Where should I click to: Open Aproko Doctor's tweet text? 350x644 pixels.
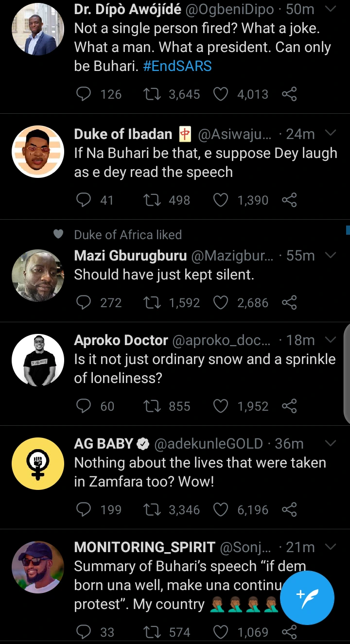coord(204,368)
